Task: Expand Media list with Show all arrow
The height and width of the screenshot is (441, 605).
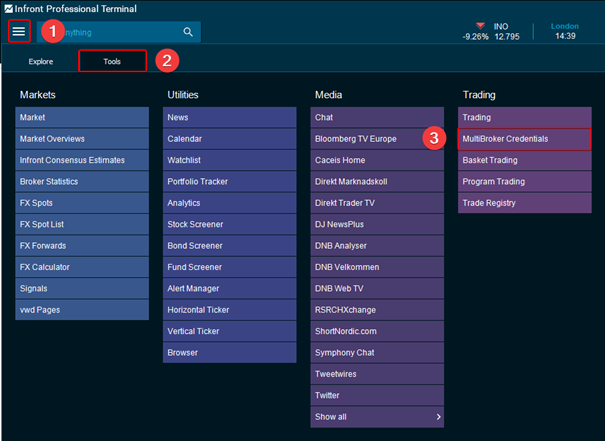Action: point(438,417)
